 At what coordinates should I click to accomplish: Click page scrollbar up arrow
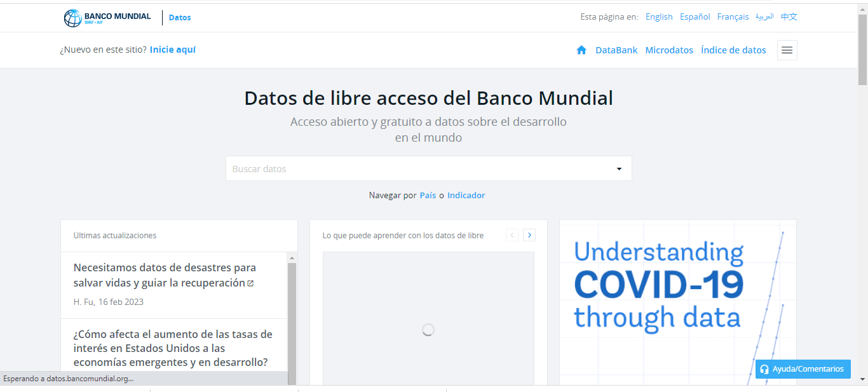click(862, 9)
